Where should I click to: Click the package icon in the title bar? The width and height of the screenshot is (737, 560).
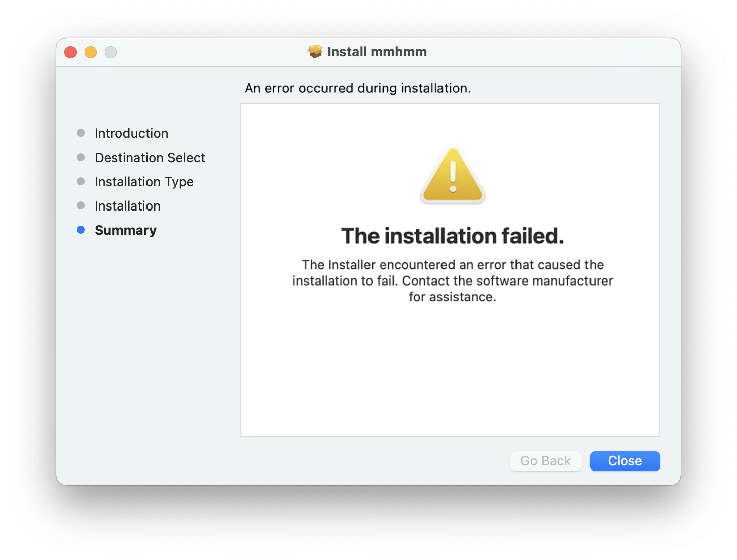click(314, 51)
